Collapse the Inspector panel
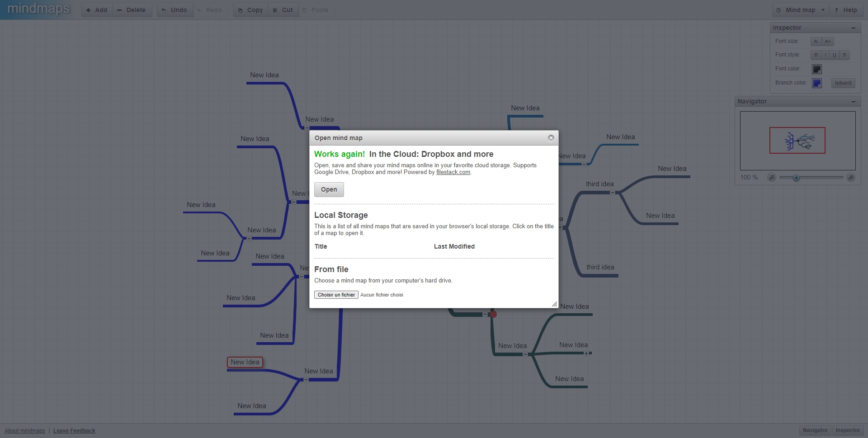Viewport: 868px width, 438px height. pyautogui.click(x=854, y=28)
